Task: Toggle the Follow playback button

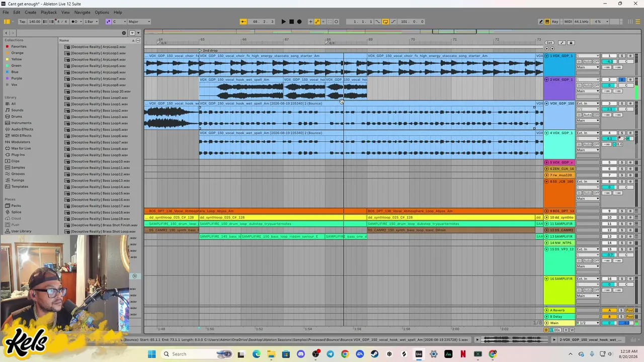Action: tap(243, 22)
